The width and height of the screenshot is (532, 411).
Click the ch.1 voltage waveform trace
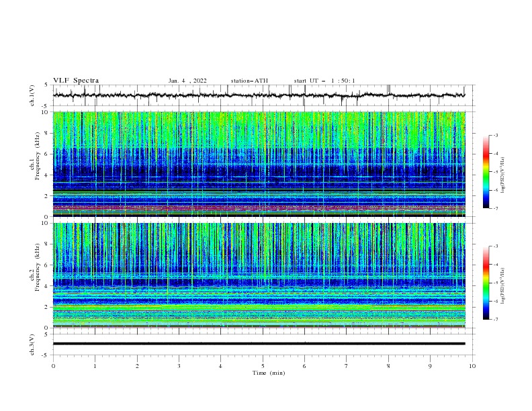pyautogui.click(x=259, y=95)
